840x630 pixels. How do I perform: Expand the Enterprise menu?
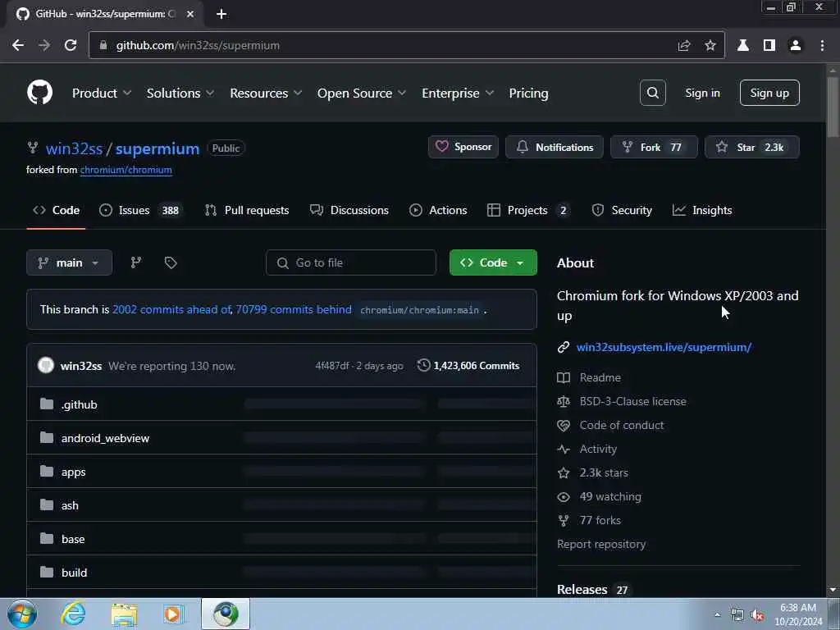[x=458, y=94]
